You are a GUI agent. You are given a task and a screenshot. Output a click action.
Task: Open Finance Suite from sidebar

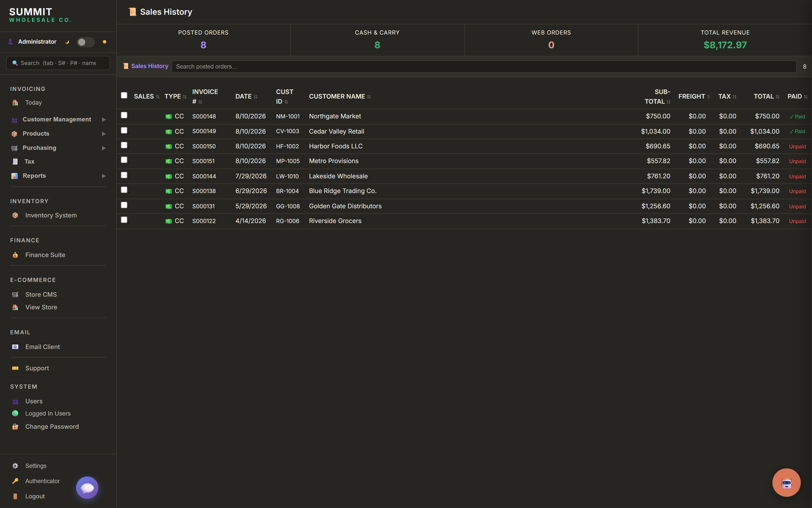45,255
